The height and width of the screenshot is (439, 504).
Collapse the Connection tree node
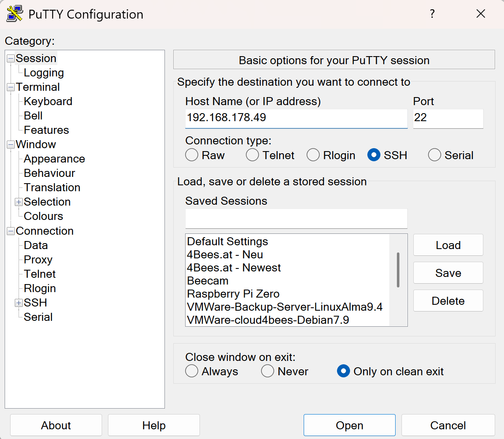point(11,231)
